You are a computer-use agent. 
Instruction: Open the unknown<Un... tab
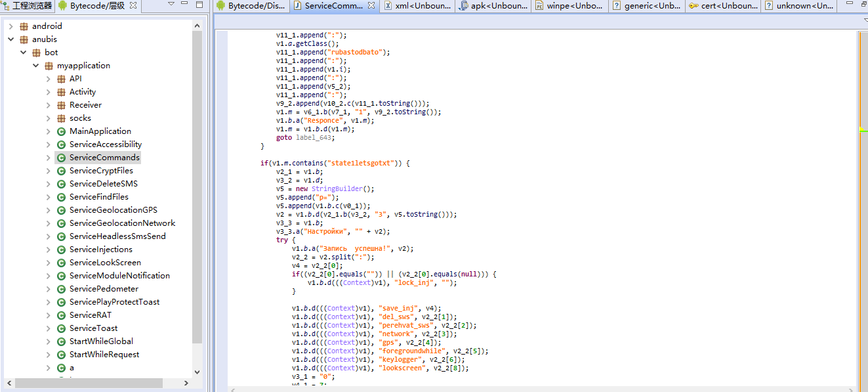798,6
